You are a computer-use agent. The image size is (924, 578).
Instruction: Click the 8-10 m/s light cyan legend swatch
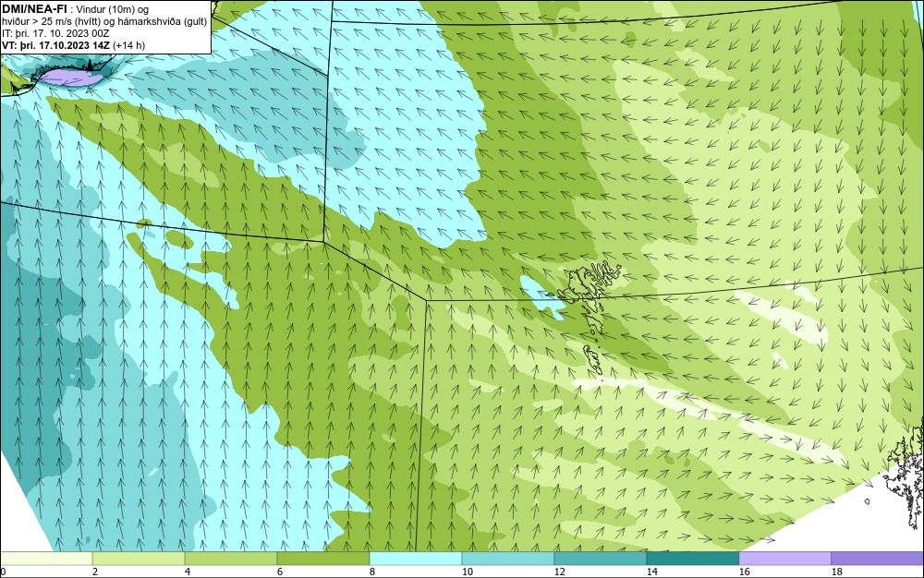click(x=416, y=559)
